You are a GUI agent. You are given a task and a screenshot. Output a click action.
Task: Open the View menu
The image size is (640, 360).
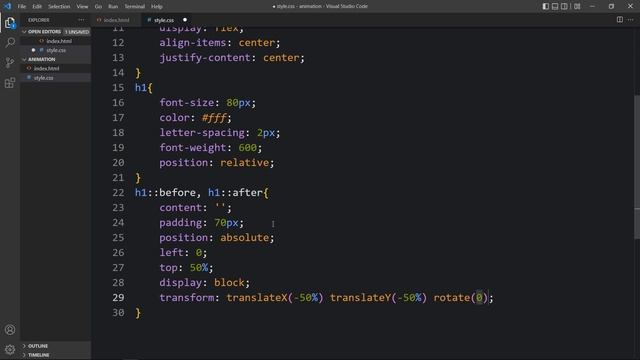pyautogui.click(x=82, y=7)
